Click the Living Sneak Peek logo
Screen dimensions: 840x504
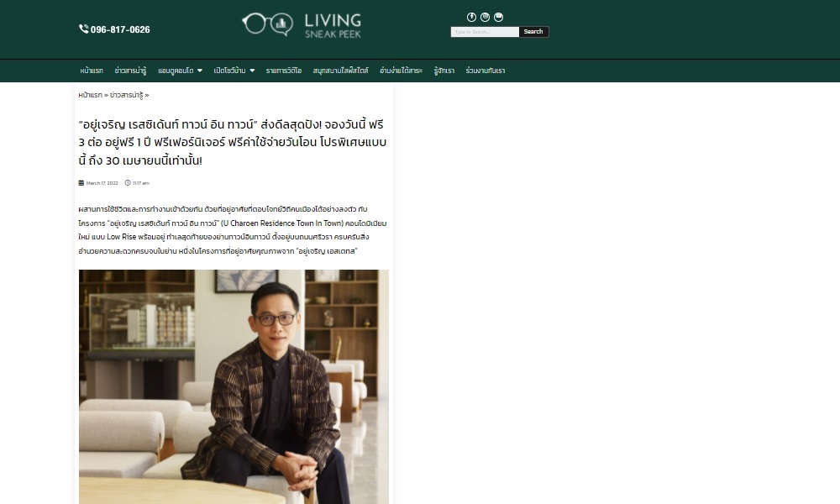302,25
